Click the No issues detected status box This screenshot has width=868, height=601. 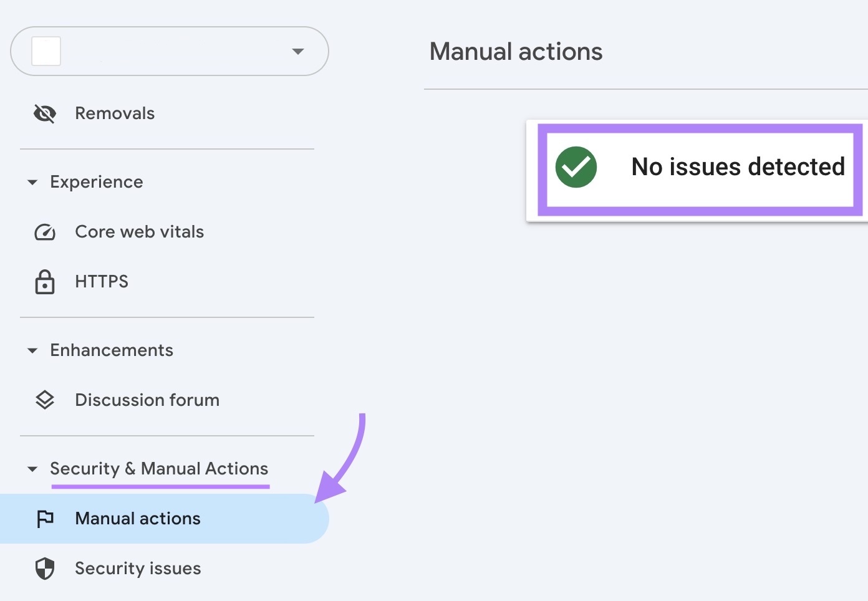pyautogui.click(x=698, y=168)
